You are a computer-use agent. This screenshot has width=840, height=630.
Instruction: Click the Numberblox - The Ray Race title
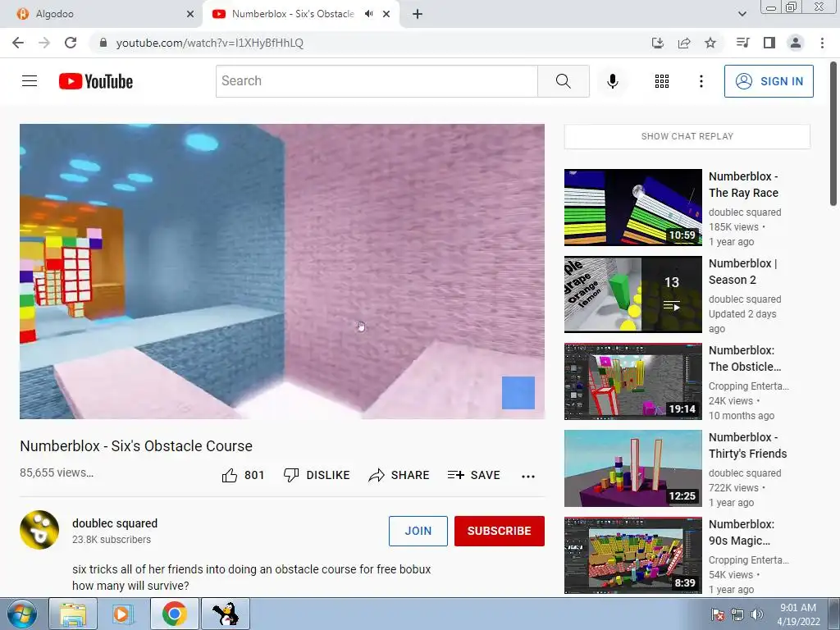pos(743,185)
